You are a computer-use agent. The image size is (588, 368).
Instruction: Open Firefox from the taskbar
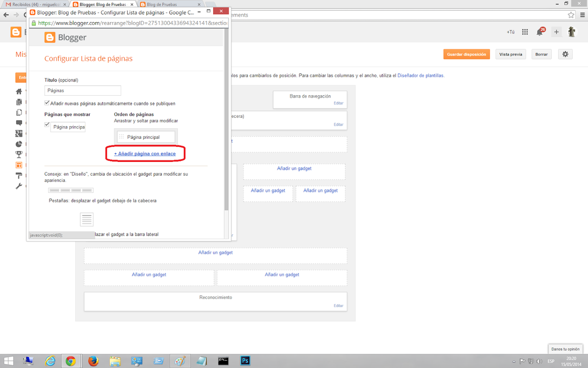coord(93,361)
